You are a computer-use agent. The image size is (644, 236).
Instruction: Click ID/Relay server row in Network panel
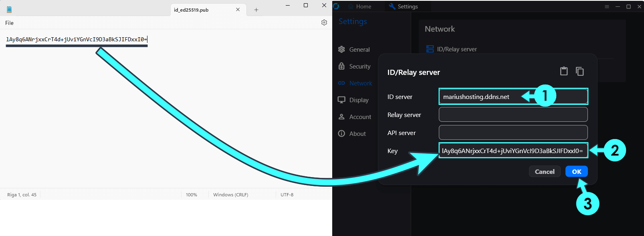coord(519,49)
